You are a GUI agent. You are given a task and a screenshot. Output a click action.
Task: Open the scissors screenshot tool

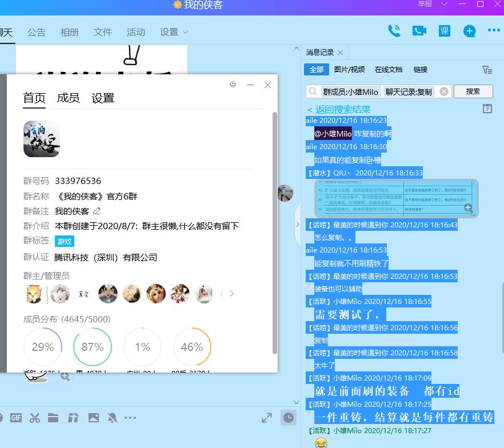tap(35, 418)
